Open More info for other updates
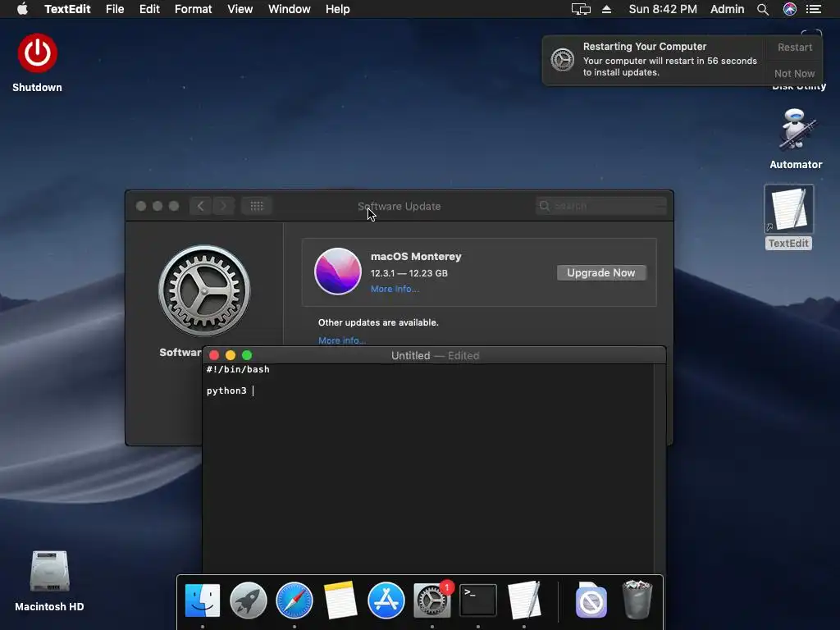Image resolution: width=840 pixels, height=630 pixels. 342,340
